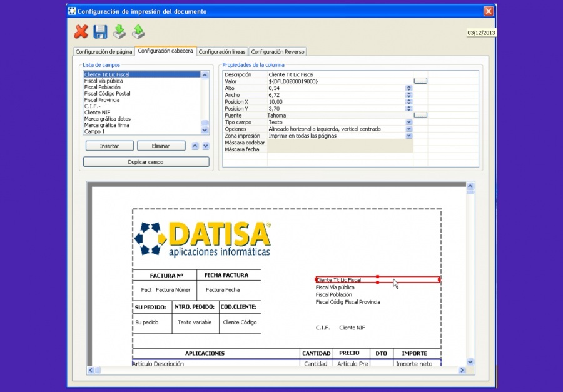Open the Configuración líneas tab

point(222,52)
